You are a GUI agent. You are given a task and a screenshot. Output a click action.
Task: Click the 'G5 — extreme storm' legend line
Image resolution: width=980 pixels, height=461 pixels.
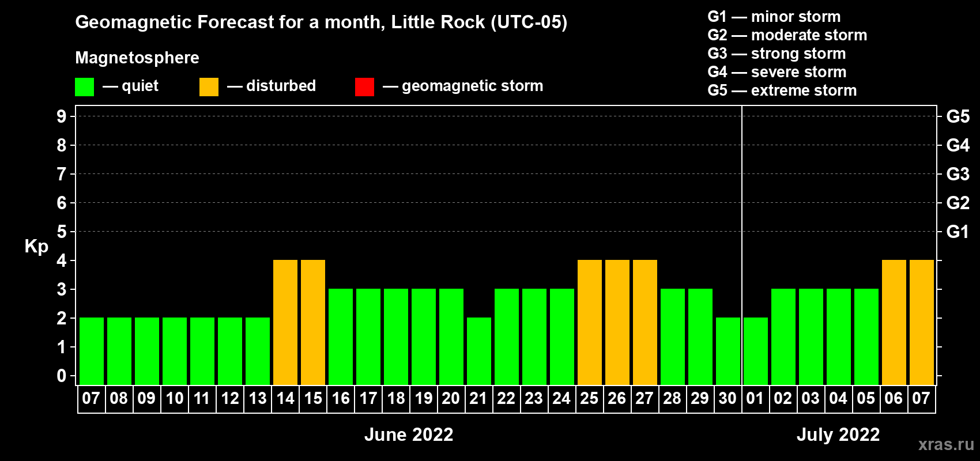[782, 90]
